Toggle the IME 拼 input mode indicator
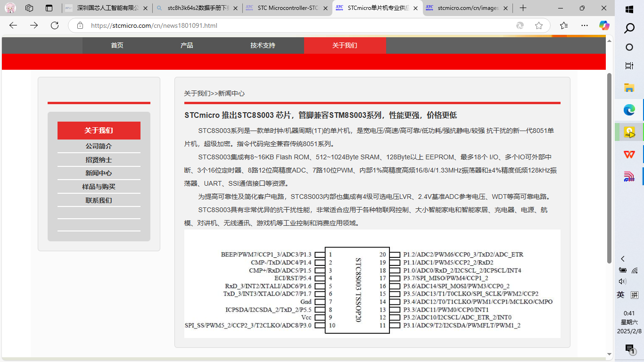Viewport: 644px width, 362px height. (x=635, y=295)
